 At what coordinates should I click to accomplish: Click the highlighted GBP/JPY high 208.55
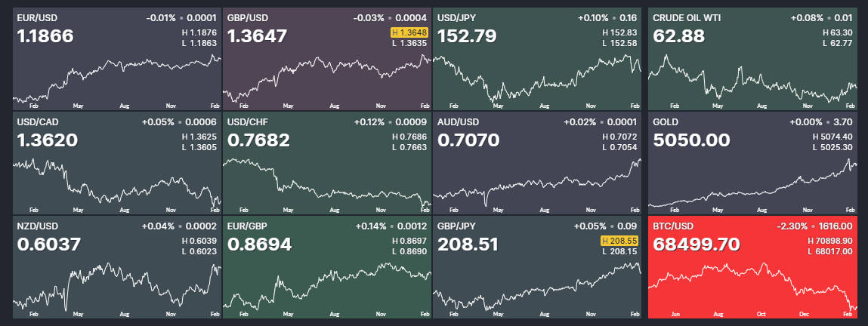coord(619,241)
